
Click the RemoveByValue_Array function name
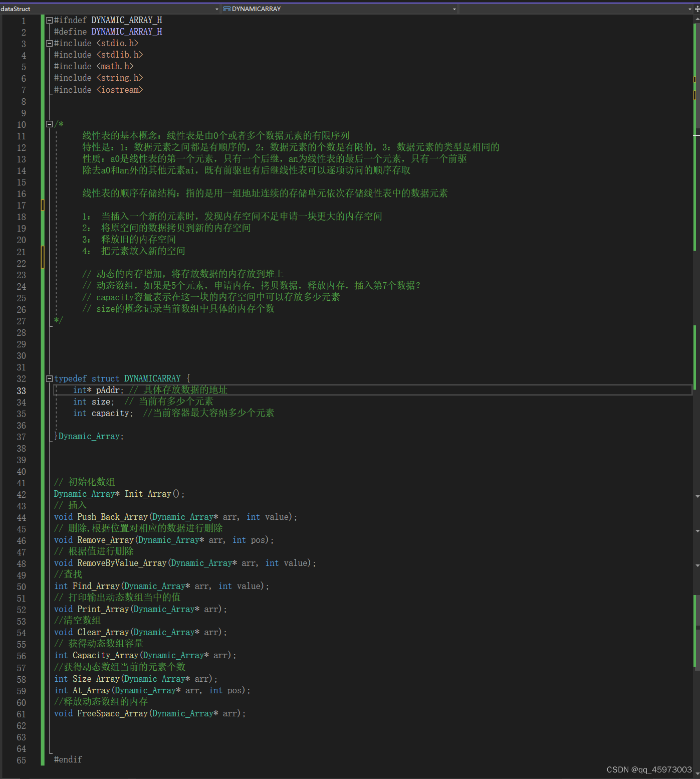[x=122, y=563]
